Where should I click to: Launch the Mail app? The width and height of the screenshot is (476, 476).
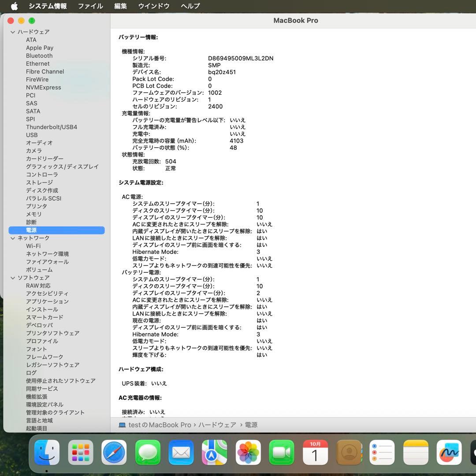coord(181,452)
